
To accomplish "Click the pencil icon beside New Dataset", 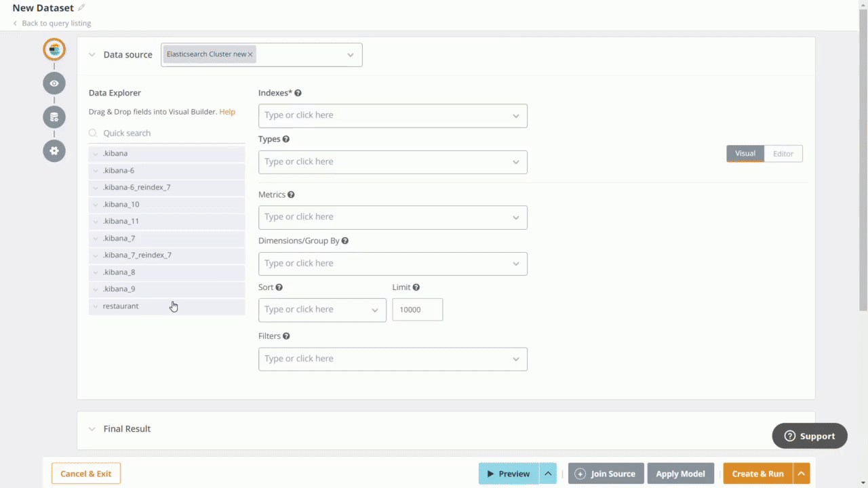I will [81, 7].
